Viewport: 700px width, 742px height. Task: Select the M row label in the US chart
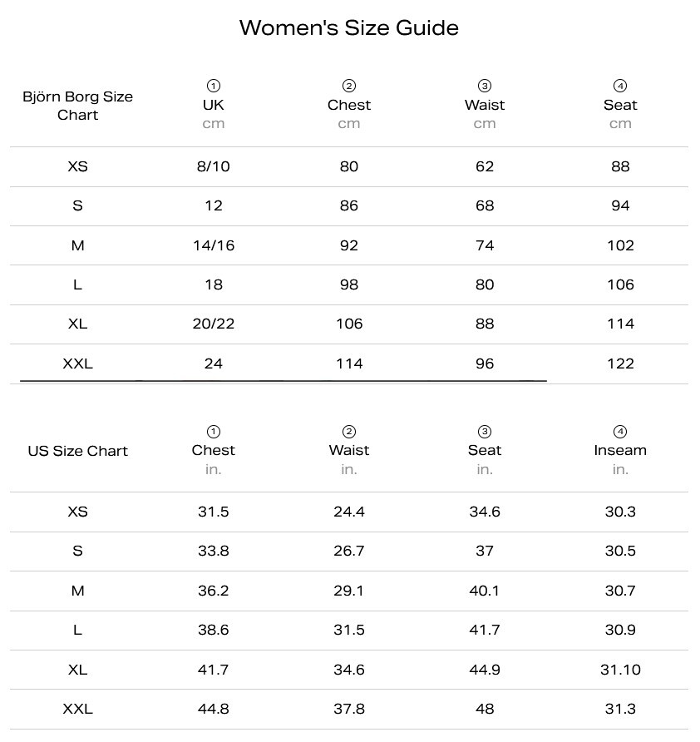tap(77, 591)
